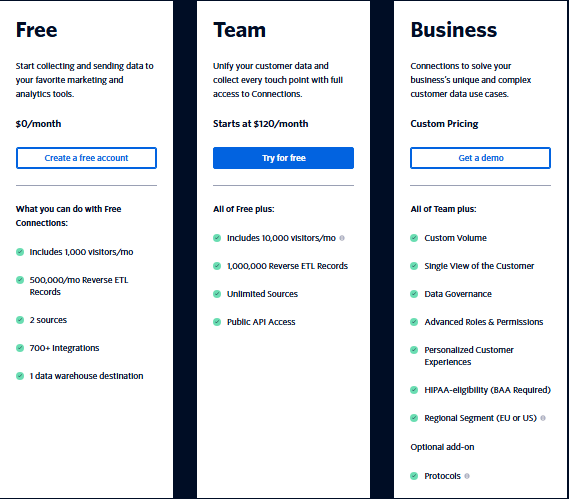Screen dimensions: 569x499
Task: Click the Includes 10,000 visitors/mo text
Action: (281, 238)
